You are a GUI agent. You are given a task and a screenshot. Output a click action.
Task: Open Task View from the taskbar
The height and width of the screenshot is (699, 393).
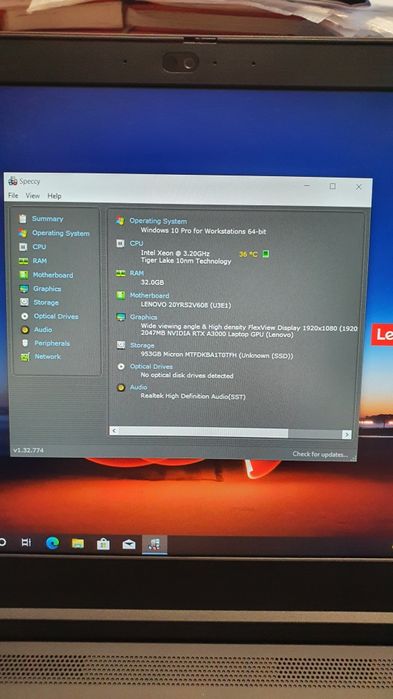(26, 543)
